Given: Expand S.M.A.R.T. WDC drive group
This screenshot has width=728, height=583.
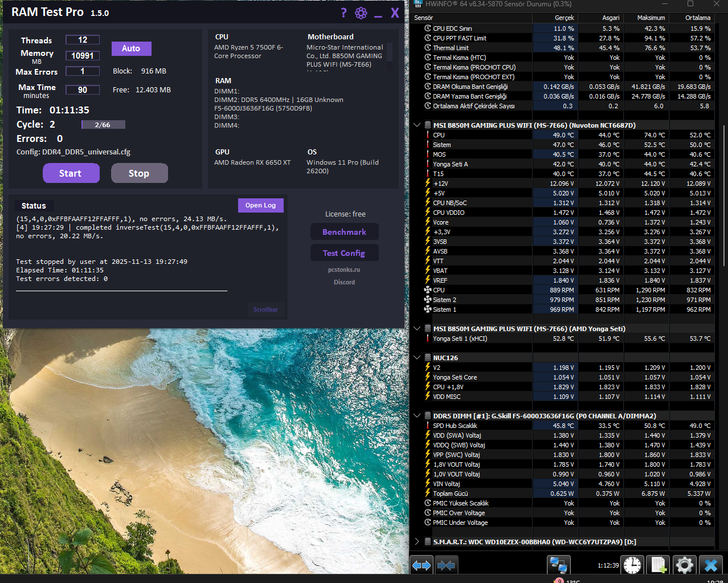Looking at the screenshot, I should (x=417, y=542).
